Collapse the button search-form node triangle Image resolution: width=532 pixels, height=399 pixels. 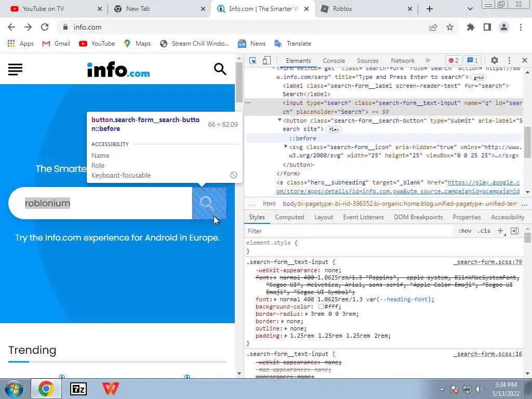pos(280,120)
